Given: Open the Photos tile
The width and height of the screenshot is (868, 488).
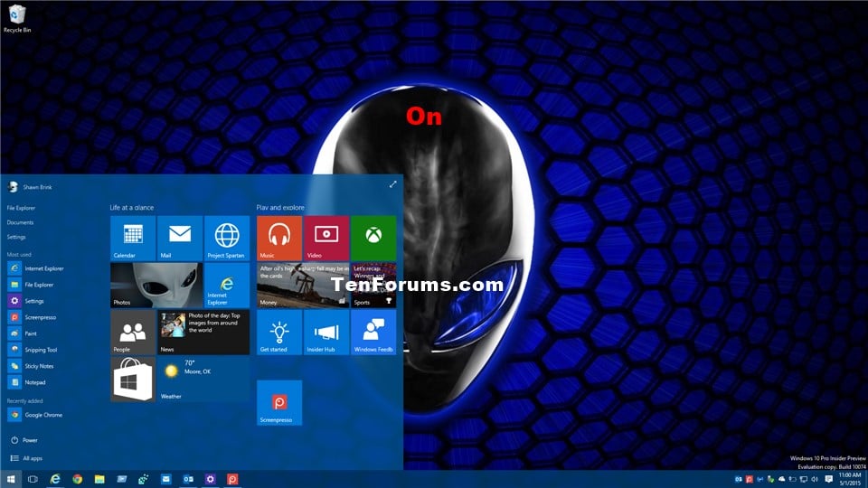Looking at the screenshot, I should tap(156, 285).
